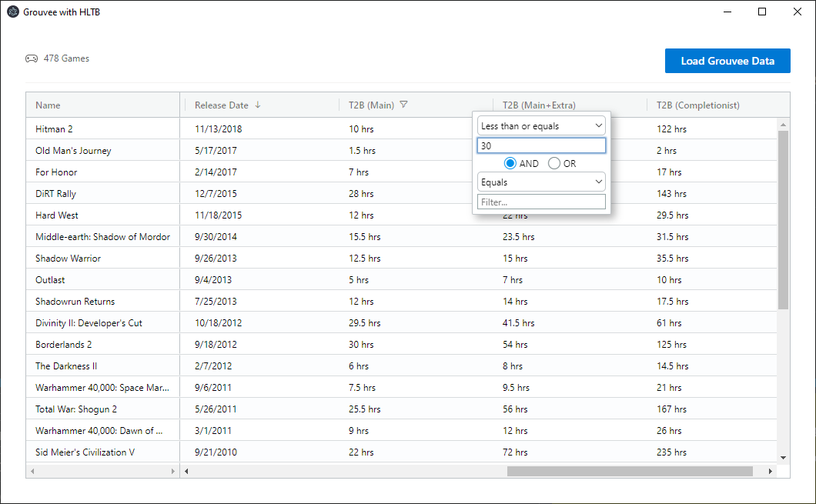Click the 143 hrs Completionist cell
This screenshot has height=504, width=816.
coord(671,193)
